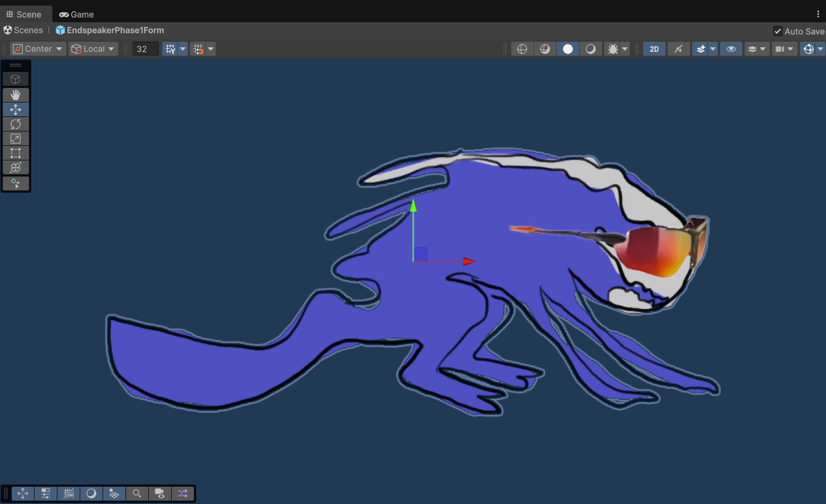Switch to Wireframe draw mode
Screen dimensions: 826x504
(x=522, y=49)
